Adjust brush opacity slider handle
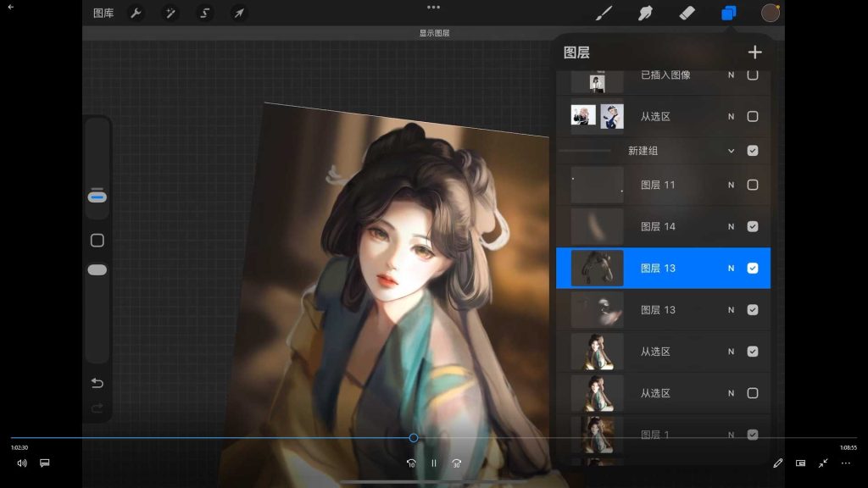The height and width of the screenshot is (488, 868). pos(97,270)
